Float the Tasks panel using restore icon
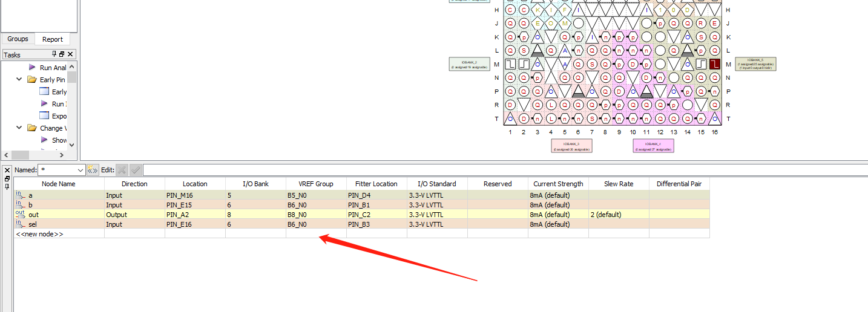This screenshot has width=868, height=312. tap(62, 54)
